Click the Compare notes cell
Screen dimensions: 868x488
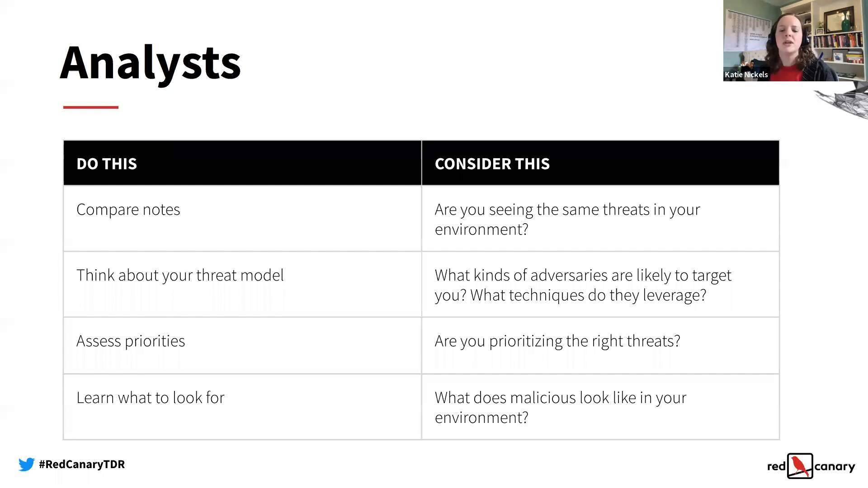128,210
